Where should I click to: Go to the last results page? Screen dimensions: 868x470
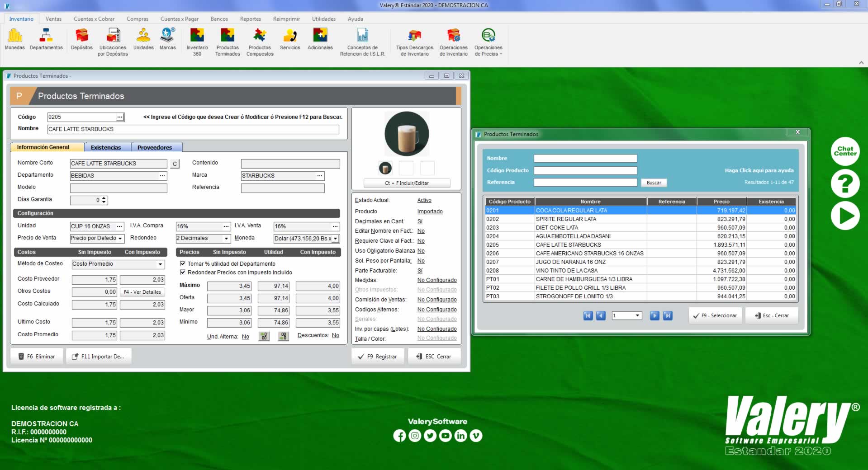[668, 315]
